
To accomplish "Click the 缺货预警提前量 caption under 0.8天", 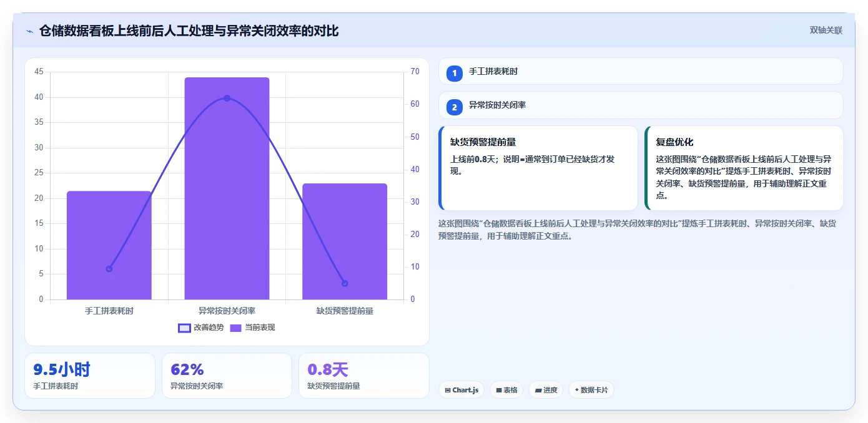I will coord(334,386).
